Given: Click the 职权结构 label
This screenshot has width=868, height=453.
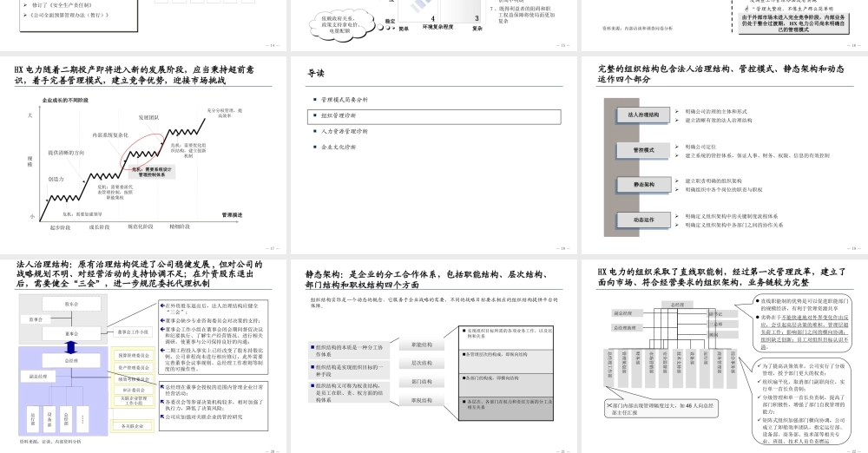Looking at the screenshot, I should 422,400.
